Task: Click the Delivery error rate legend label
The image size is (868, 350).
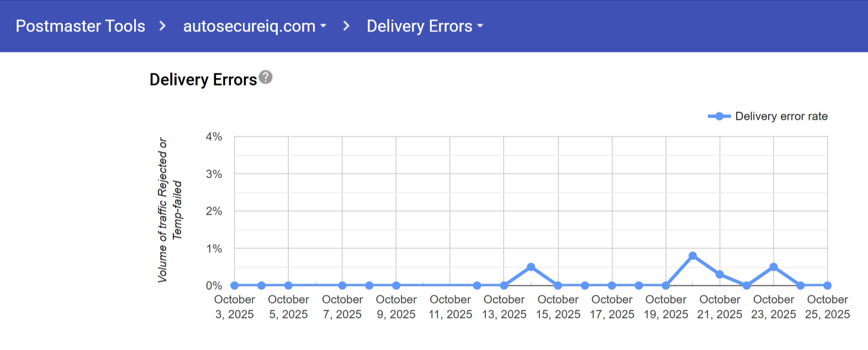Action: pos(781,116)
